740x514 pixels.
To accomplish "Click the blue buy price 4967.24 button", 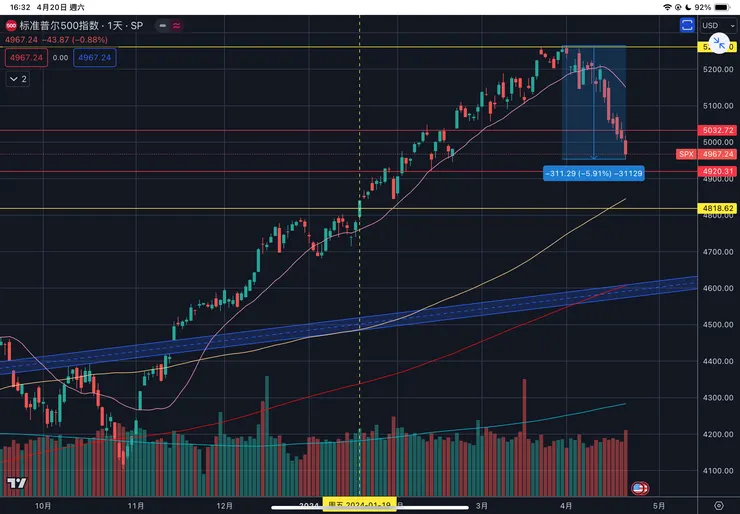I will pos(95,59).
